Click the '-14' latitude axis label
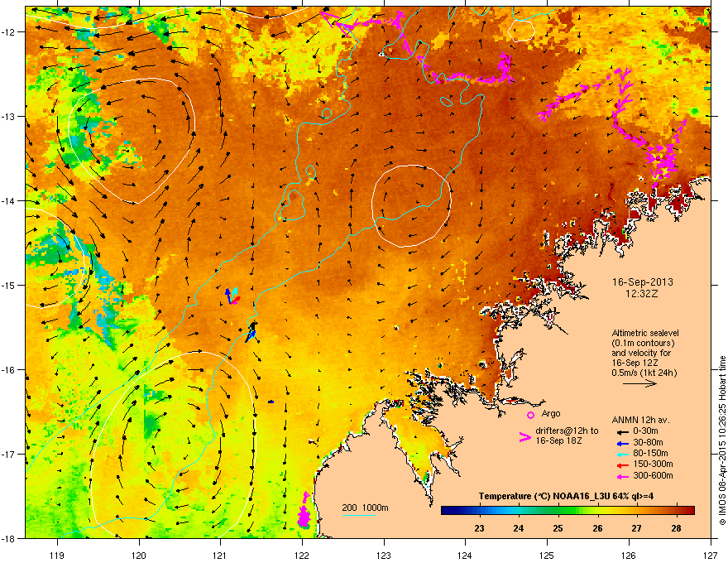 pyautogui.click(x=8, y=200)
